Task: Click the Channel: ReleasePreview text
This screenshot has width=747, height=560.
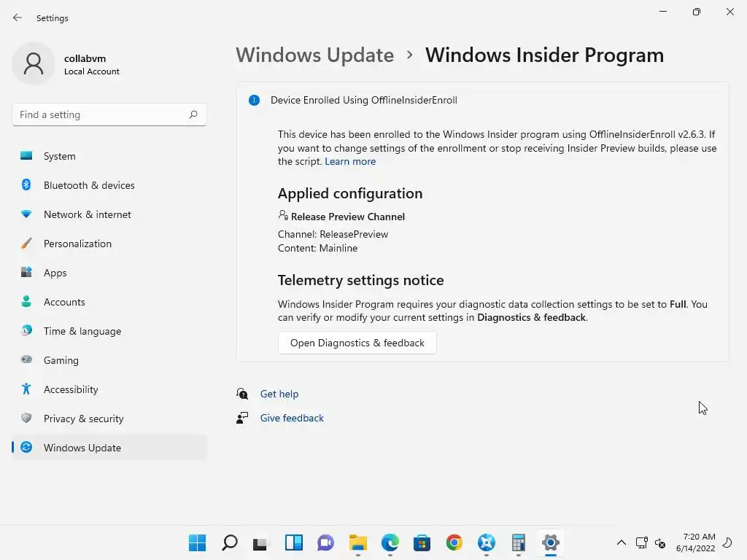Action: pyautogui.click(x=333, y=234)
